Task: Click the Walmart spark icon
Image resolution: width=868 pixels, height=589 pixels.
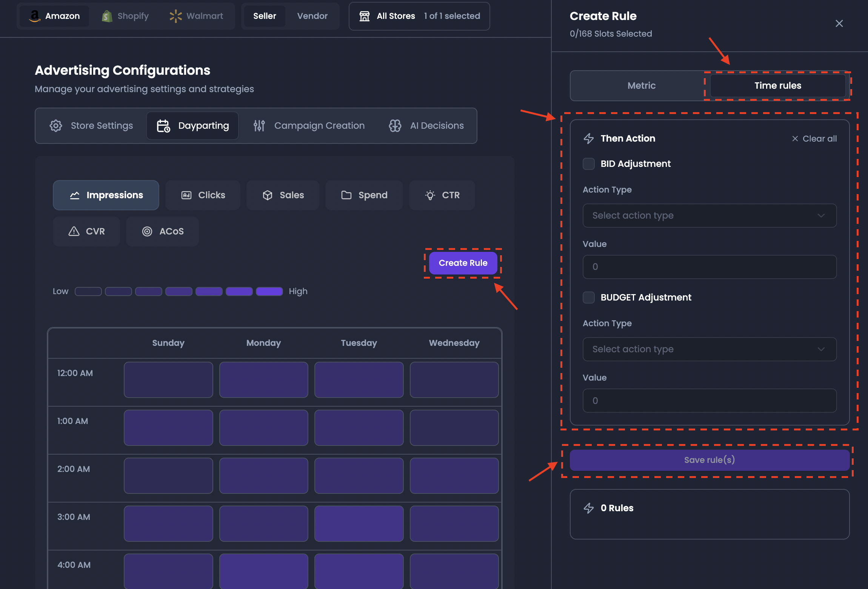Action: (176, 16)
